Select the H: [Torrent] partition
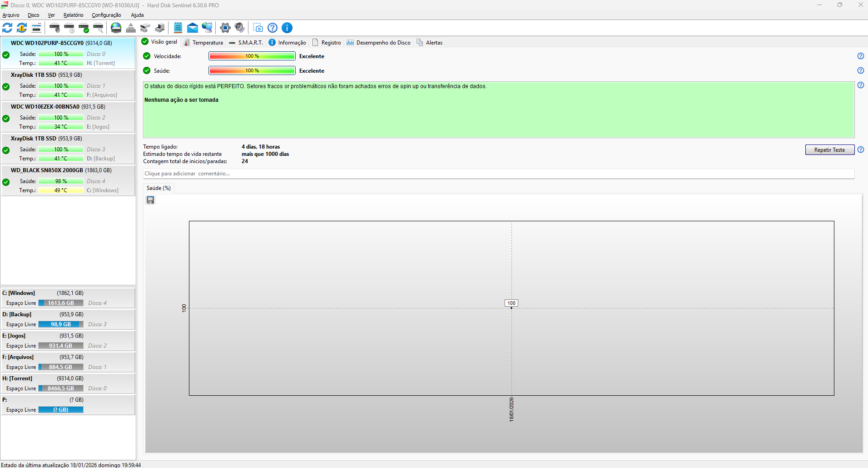Screen dimensions: 868x468 click(x=68, y=383)
